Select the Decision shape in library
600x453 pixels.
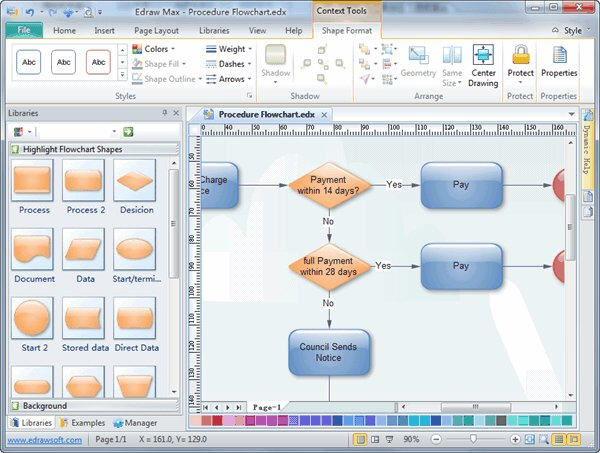pos(135,181)
